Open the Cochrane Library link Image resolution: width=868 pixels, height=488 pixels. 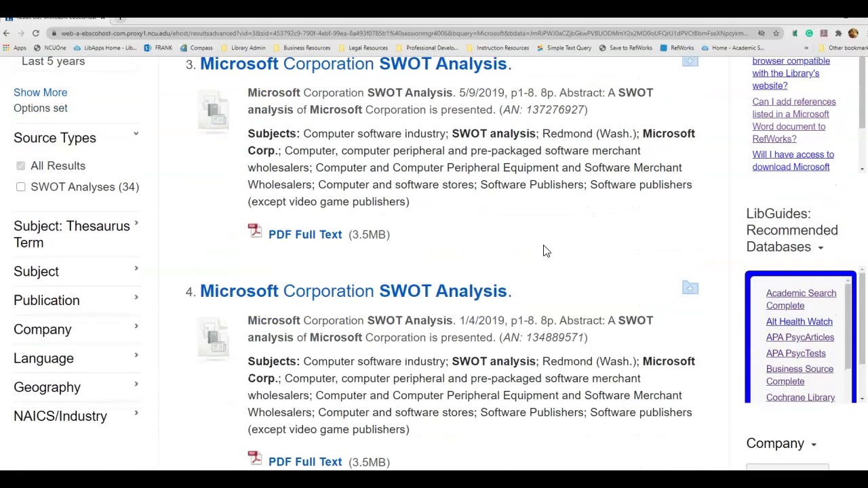point(801,398)
